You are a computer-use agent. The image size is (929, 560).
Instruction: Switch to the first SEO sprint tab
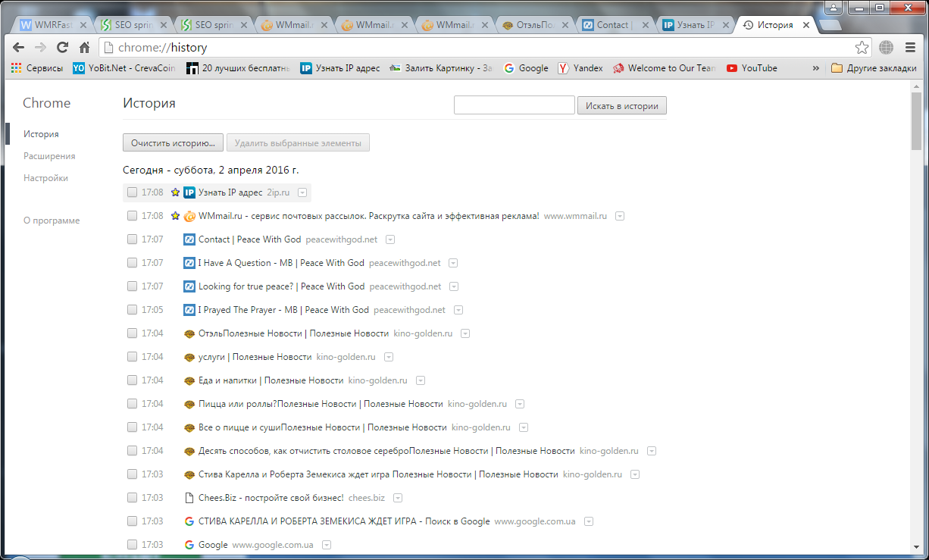coord(134,25)
